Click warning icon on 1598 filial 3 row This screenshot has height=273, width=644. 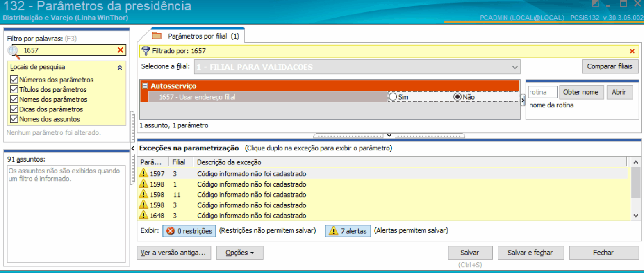pyautogui.click(x=143, y=205)
